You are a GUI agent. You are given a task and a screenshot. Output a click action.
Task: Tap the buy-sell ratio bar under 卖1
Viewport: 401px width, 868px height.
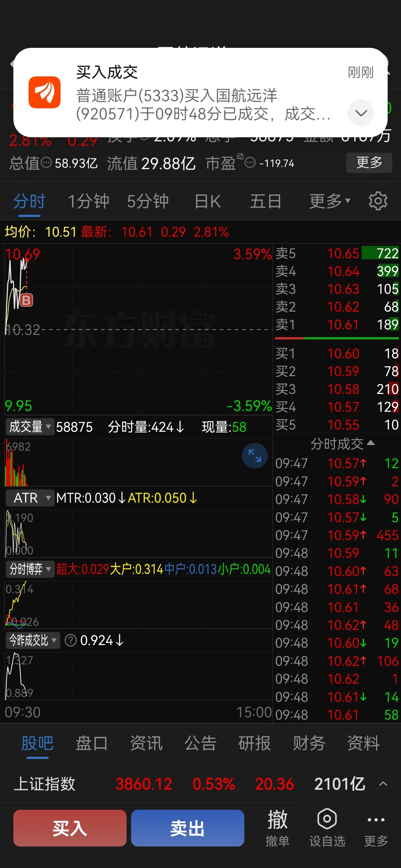click(x=337, y=338)
